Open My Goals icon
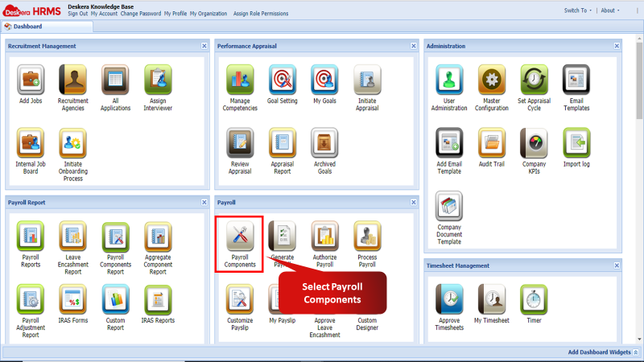 [324, 79]
